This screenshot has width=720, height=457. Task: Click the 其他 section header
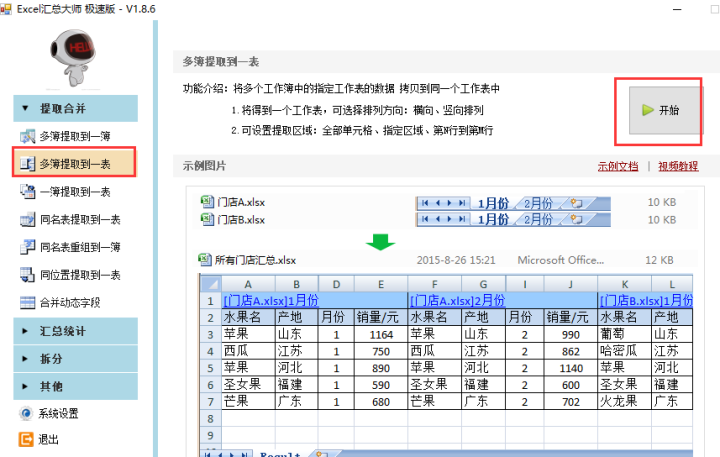pos(75,386)
